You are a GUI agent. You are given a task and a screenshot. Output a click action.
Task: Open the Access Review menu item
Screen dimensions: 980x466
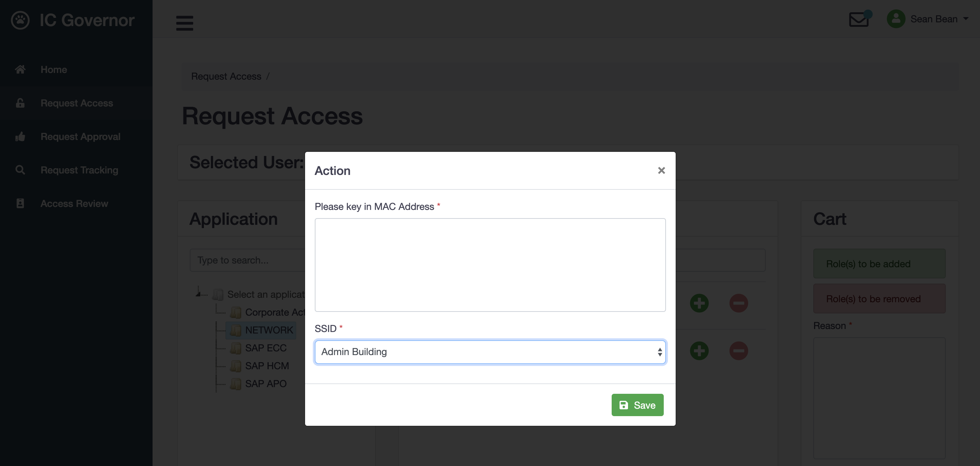(73, 203)
